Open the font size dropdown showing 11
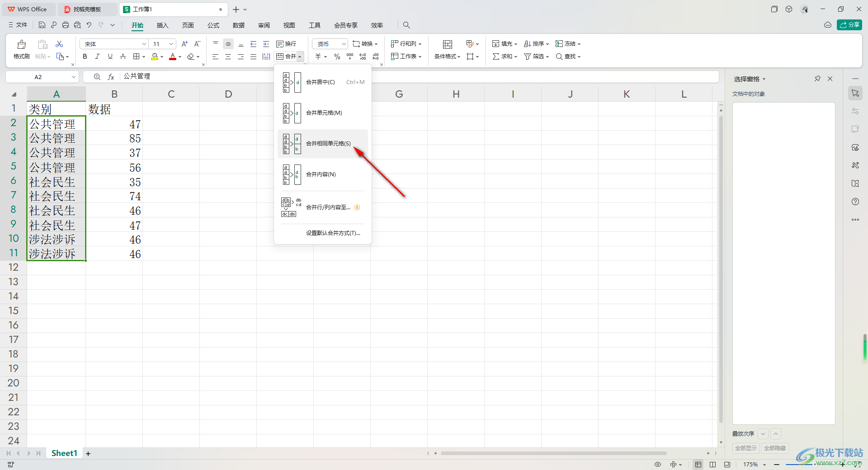Image resolution: width=868 pixels, height=470 pixels. click(171, 44)
